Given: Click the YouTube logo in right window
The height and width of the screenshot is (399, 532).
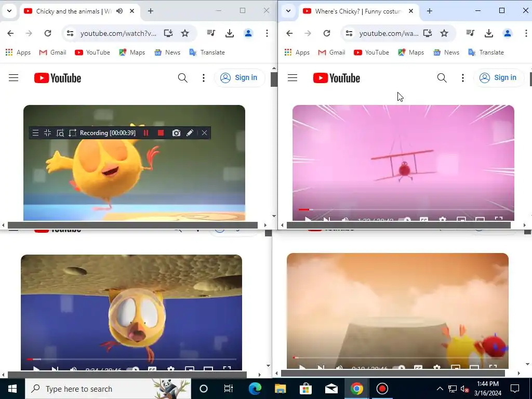Looking at the screenshot, I should (337, 78).
